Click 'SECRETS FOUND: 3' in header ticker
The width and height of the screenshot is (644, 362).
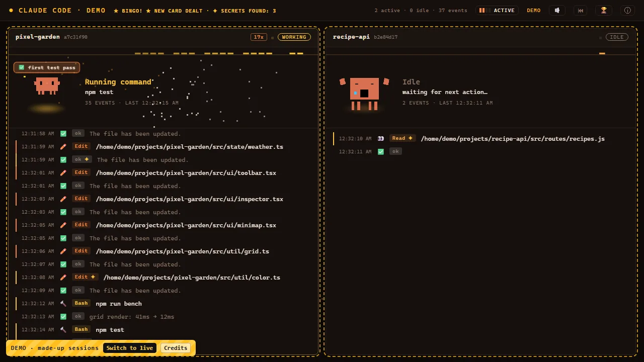[249, 11]
